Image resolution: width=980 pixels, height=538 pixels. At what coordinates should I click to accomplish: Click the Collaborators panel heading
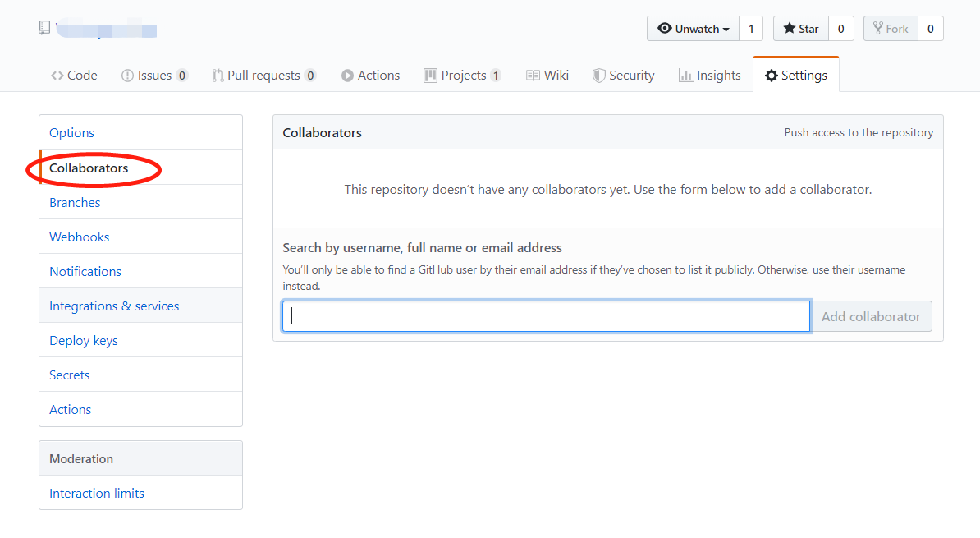pyautogui.click(x=322, y=132)
